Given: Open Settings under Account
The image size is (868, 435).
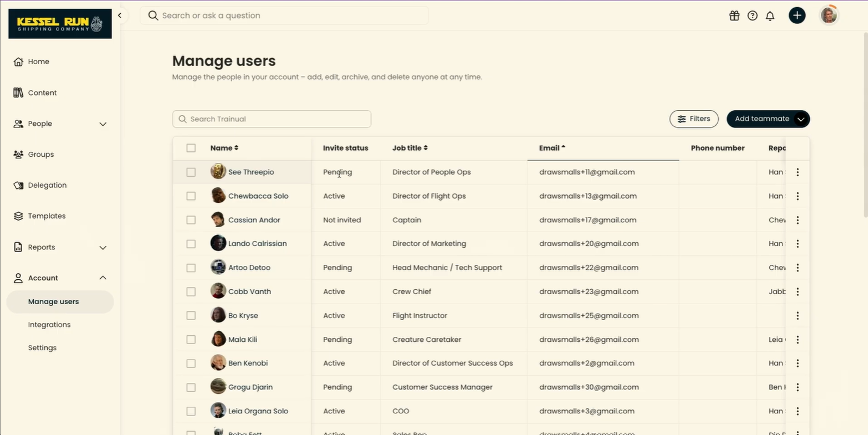Looking at the screenshot, I should (42, 348).
